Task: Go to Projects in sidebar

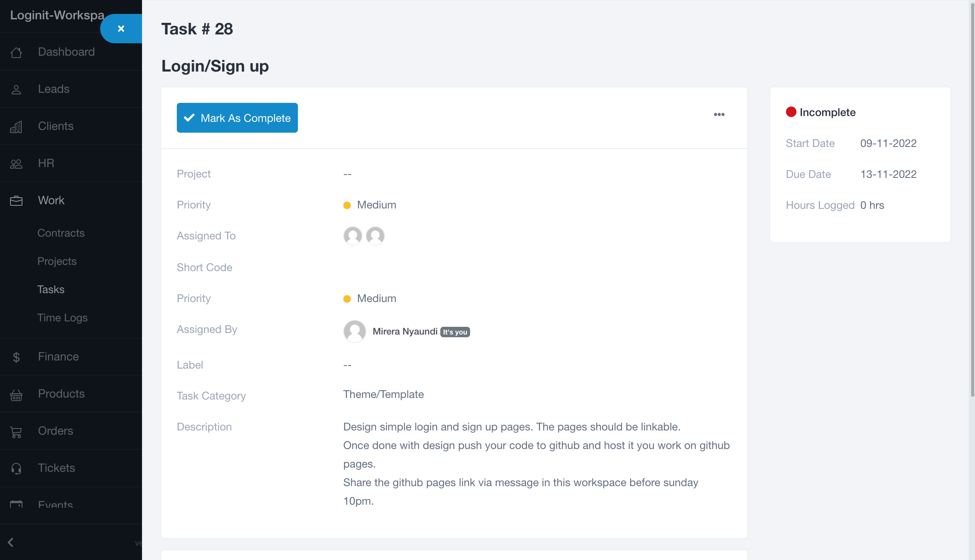Action: pos(57,261)
